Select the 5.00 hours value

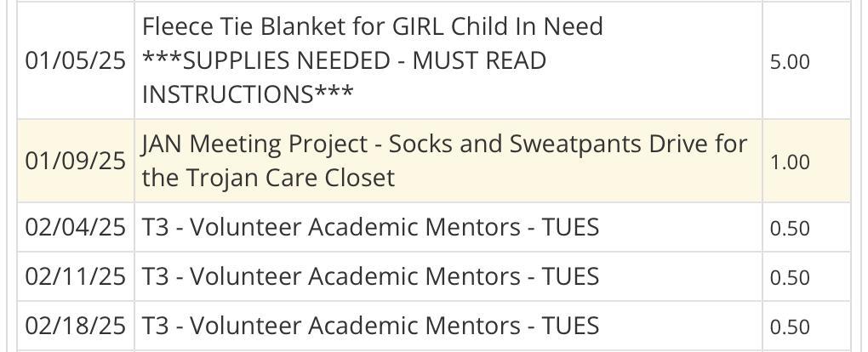789,62
